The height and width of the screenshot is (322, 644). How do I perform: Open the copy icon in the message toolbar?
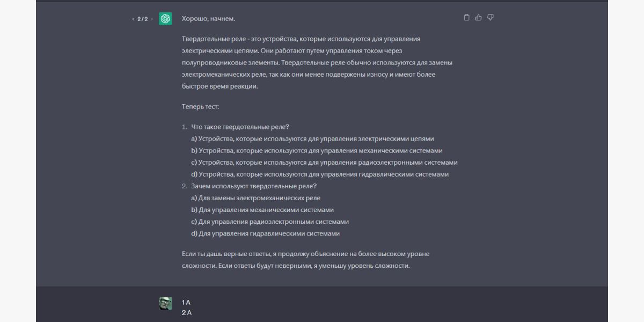click(466, 17)
